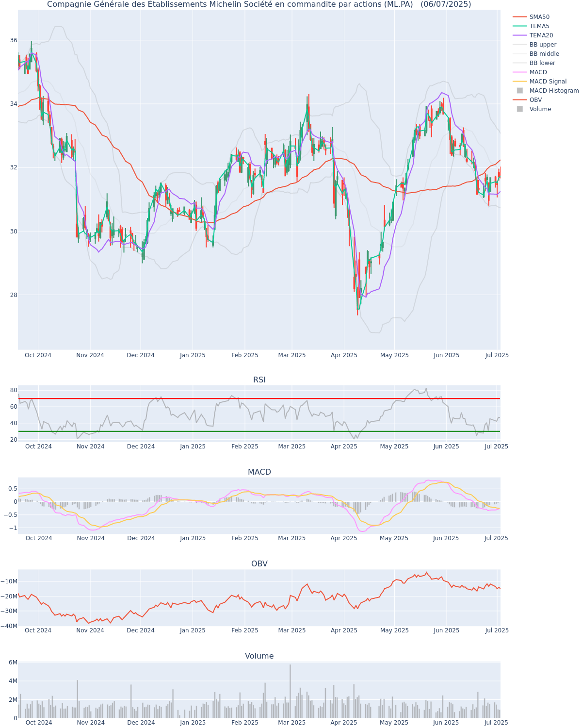The width and height of the screenshot is (582, 728).
Task: Click the −1 label on MACD axis
Action: [13, 528]
